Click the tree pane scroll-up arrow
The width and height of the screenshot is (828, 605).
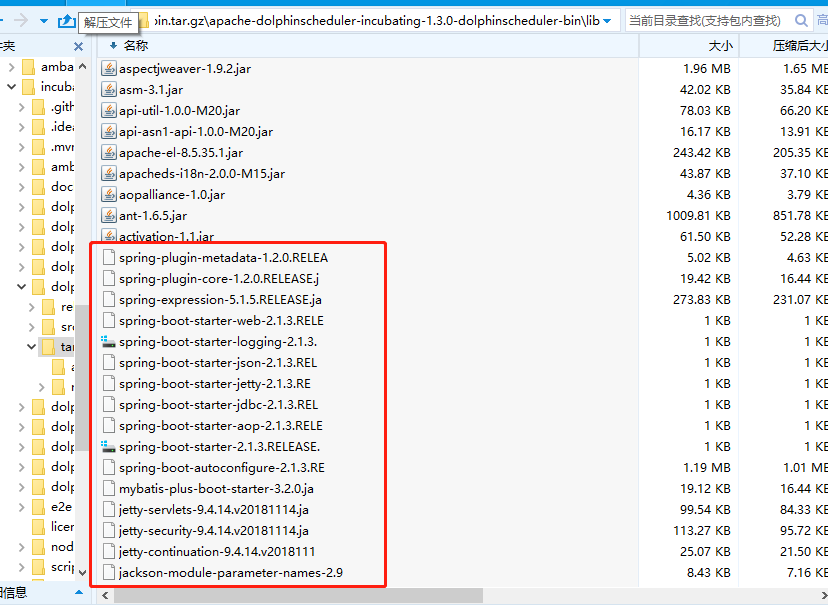click(x=82, y=67)
